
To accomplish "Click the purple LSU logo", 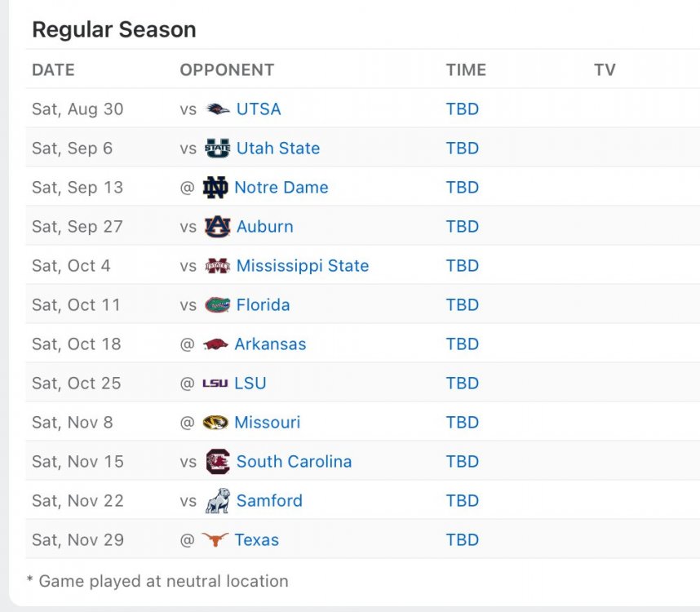I will 215,384.
